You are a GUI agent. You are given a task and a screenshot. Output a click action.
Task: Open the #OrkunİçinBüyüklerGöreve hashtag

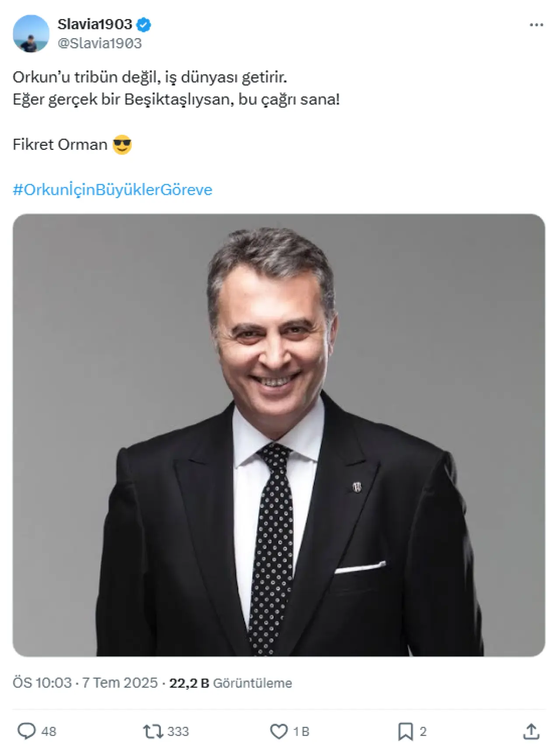click(112, 190)
